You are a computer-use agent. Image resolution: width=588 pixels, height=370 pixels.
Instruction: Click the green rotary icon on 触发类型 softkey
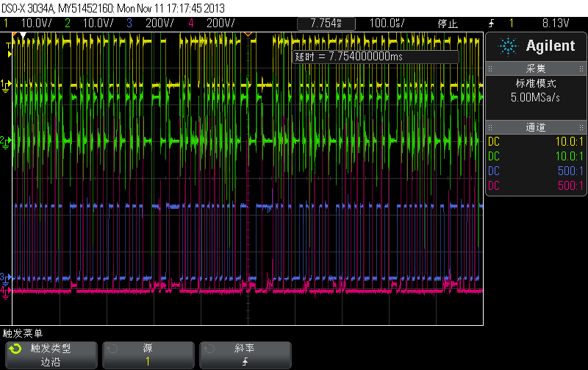coord(15,348)
